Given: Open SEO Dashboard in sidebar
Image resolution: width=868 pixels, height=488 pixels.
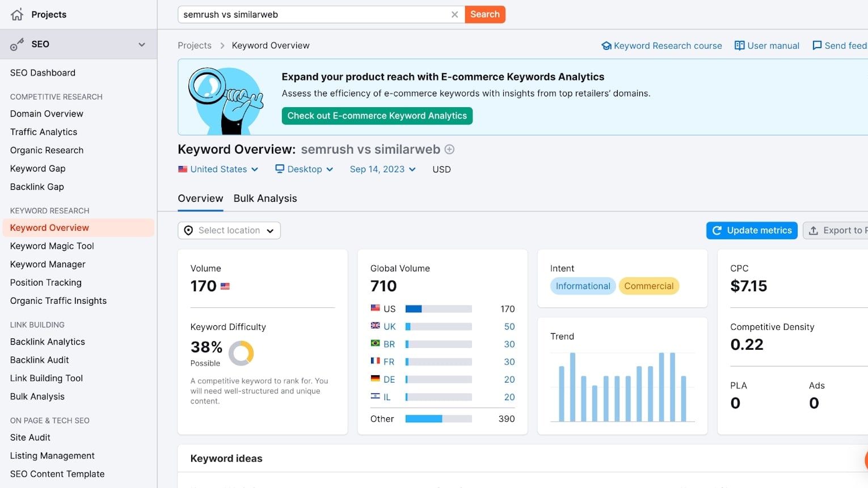Looking at the screenshot, I should point(43,73).
